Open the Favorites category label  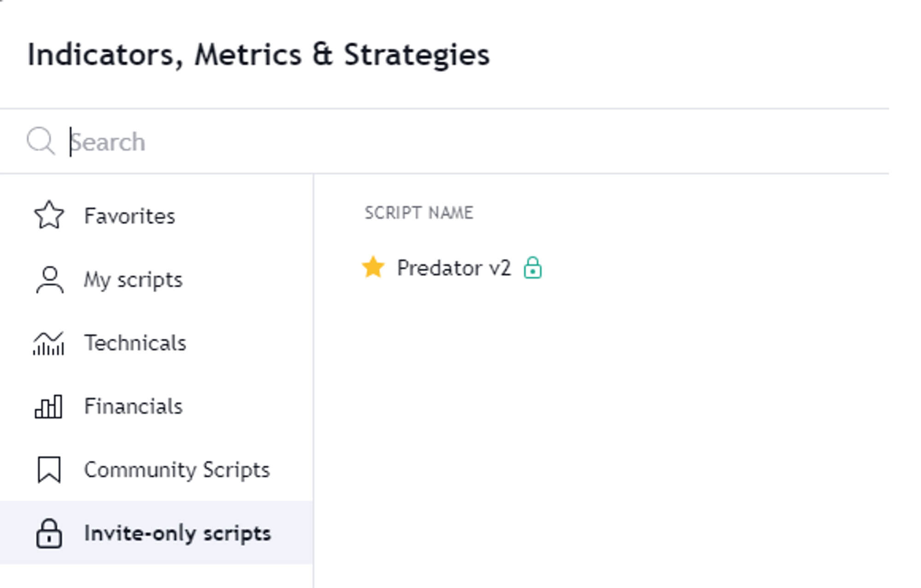pyautogui.click(x=129, y=216)
